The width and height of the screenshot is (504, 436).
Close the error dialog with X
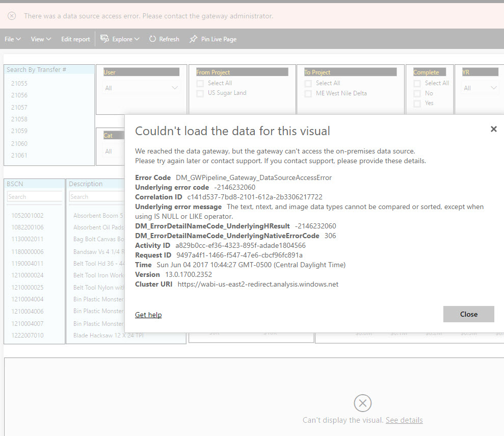pyautogui.click(x=494, y=129)
